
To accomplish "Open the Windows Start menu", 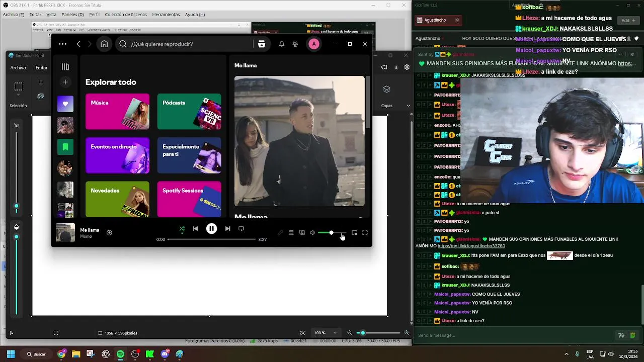I will pyautogui.click(x=11, y=354).
